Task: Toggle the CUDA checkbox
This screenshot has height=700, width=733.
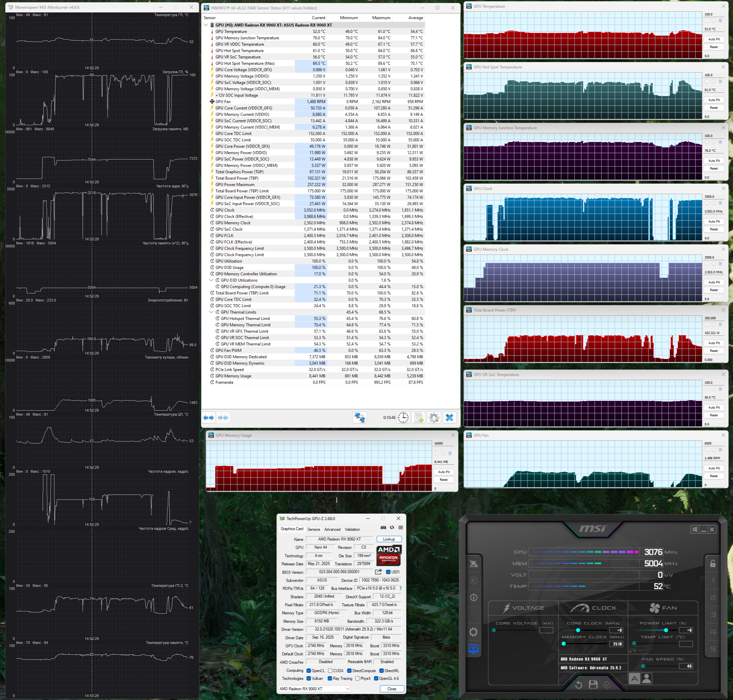Action: pos(331,671)
